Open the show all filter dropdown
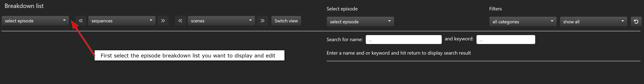The image size is (644, 84). click(x=593, y=22)
